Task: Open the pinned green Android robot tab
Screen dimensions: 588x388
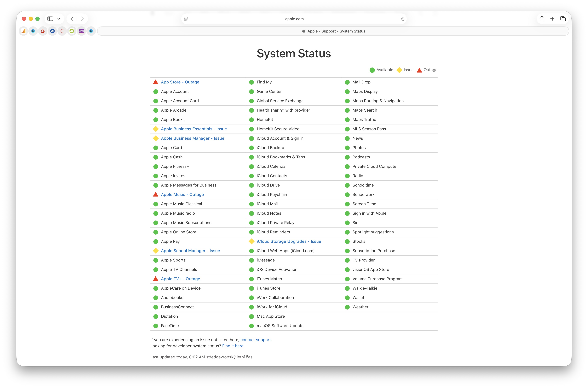Action: click(72, 31)
